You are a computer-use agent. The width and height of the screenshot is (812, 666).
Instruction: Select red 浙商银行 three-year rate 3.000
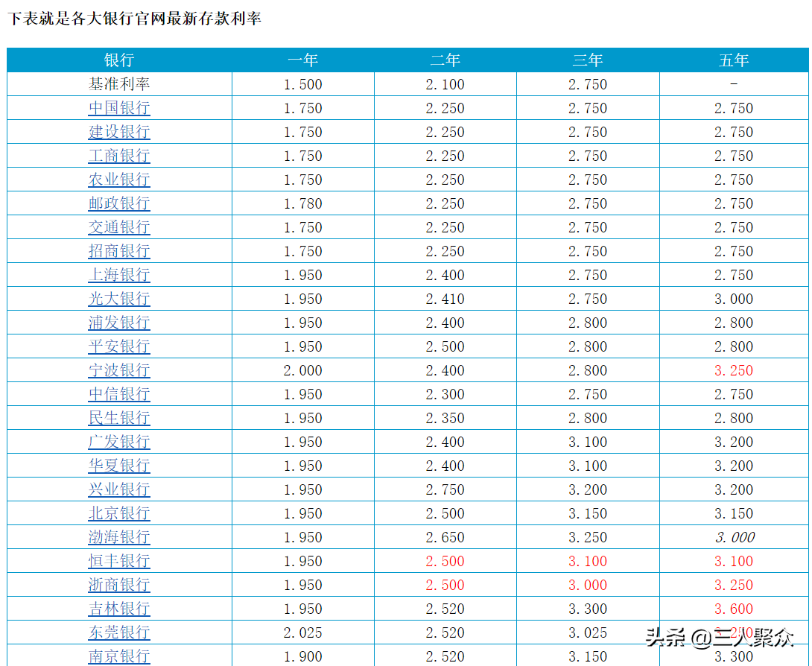tap(588, 584)
